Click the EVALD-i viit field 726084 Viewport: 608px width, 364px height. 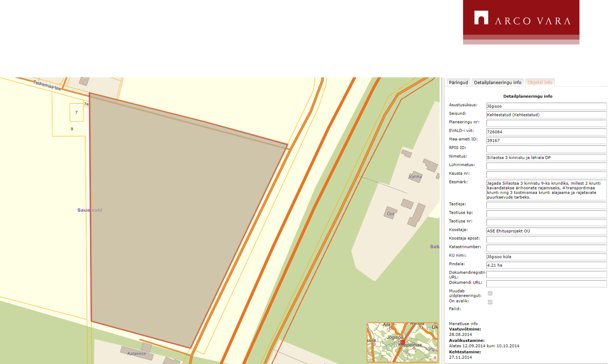point(546,132)
